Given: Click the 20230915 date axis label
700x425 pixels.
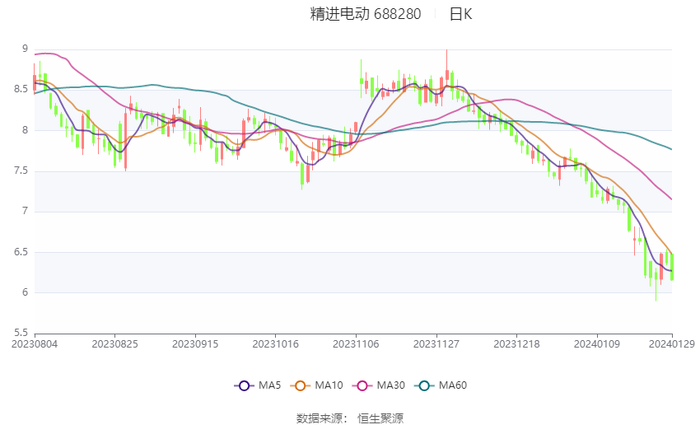Looking at the screenshot, I should click(195, 343).
